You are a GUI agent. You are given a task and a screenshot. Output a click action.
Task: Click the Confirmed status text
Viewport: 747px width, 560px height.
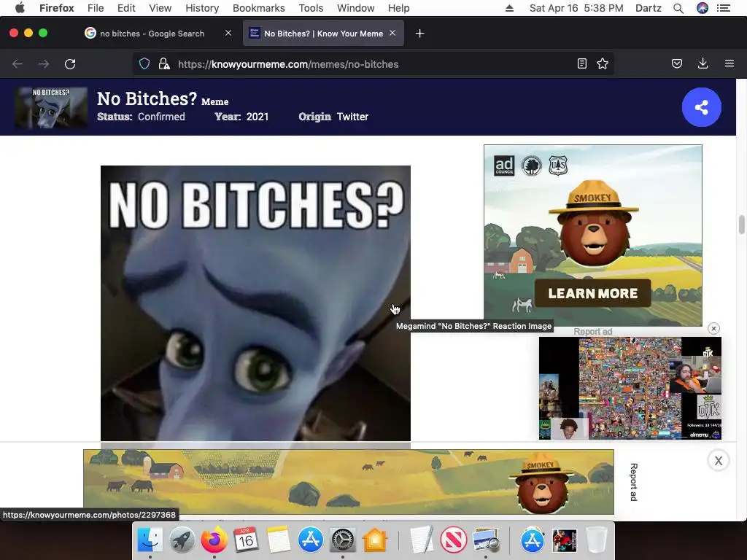pos(161,117)
